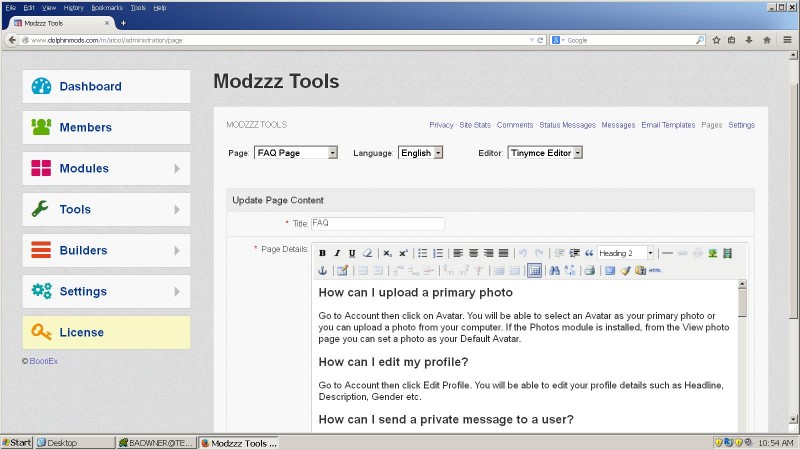
Task: Click the indent icon
Action: (x=574, y=253)
